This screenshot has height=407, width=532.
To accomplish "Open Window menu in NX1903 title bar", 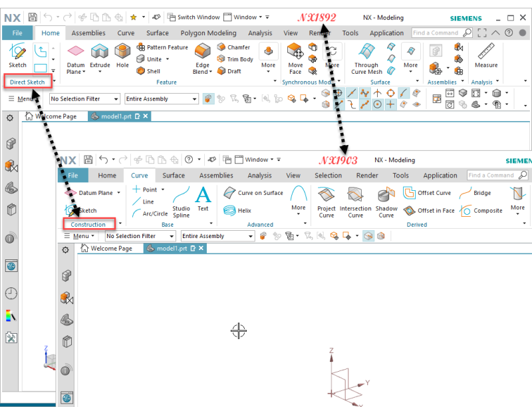I will tap(254, 160).
